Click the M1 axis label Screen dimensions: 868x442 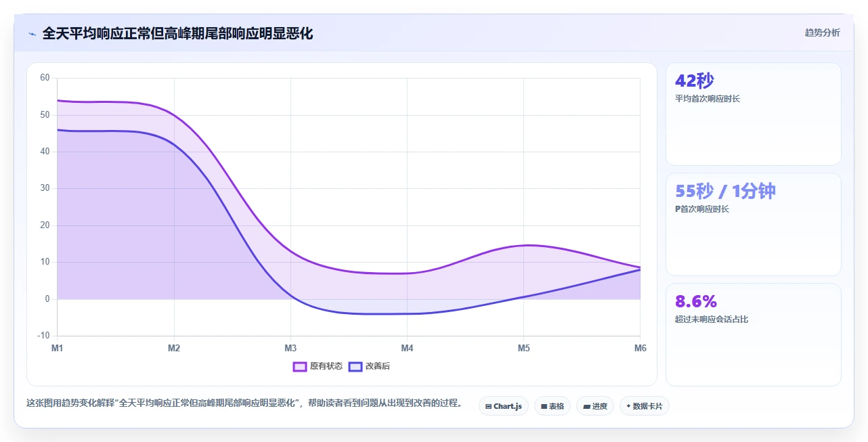[x=58, y=348]
